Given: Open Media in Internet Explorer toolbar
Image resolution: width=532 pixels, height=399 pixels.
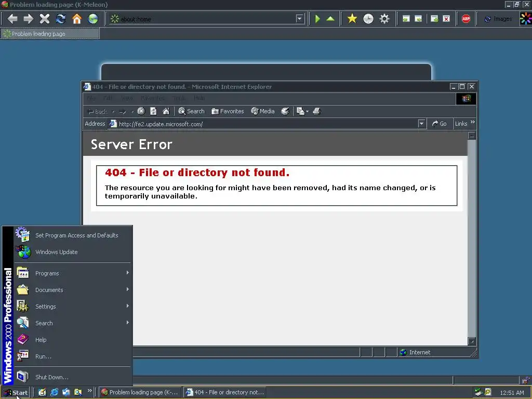Looking at the screenshot, I should pos(262,111).
